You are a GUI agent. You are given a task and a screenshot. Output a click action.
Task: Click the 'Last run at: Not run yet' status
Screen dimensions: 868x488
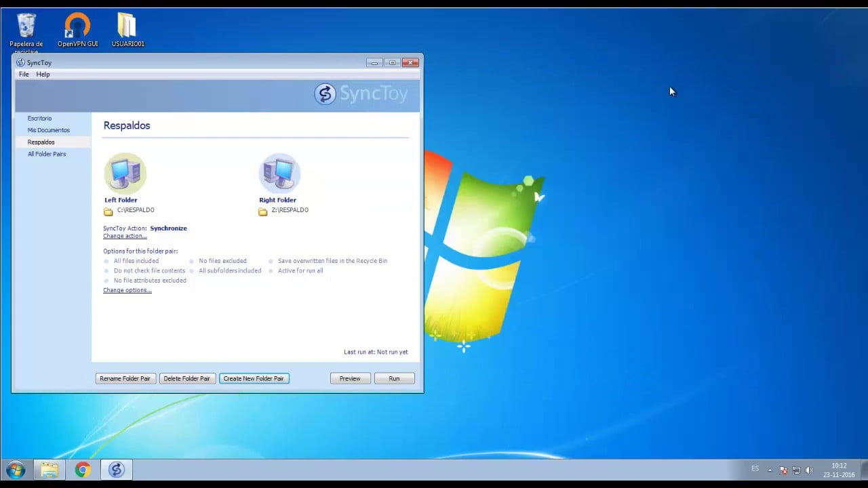point(376,352)
